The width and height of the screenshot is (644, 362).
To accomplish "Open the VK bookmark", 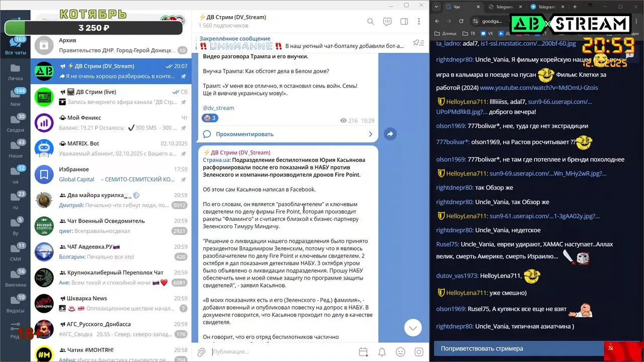I will click(487, 34).
